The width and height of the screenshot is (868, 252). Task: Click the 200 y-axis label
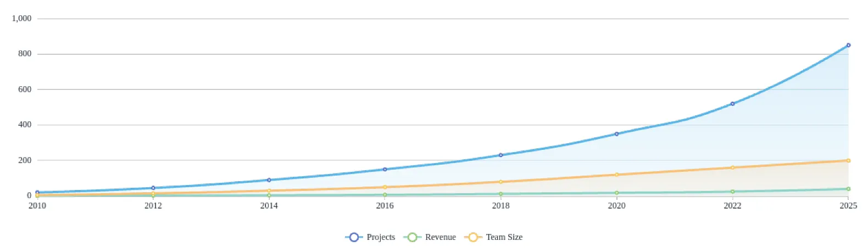pos(25,160)
